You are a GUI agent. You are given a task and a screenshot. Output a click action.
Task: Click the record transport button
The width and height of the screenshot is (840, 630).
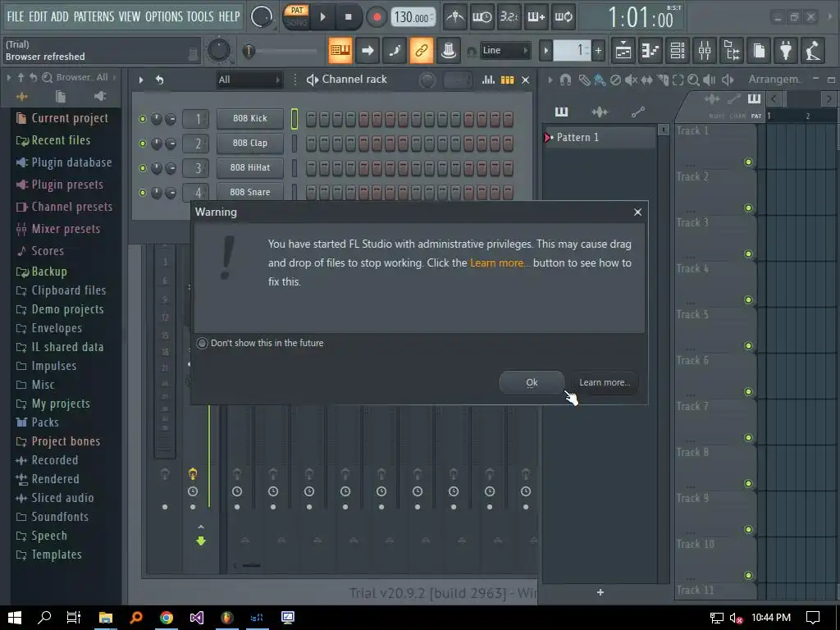[377, 17]
